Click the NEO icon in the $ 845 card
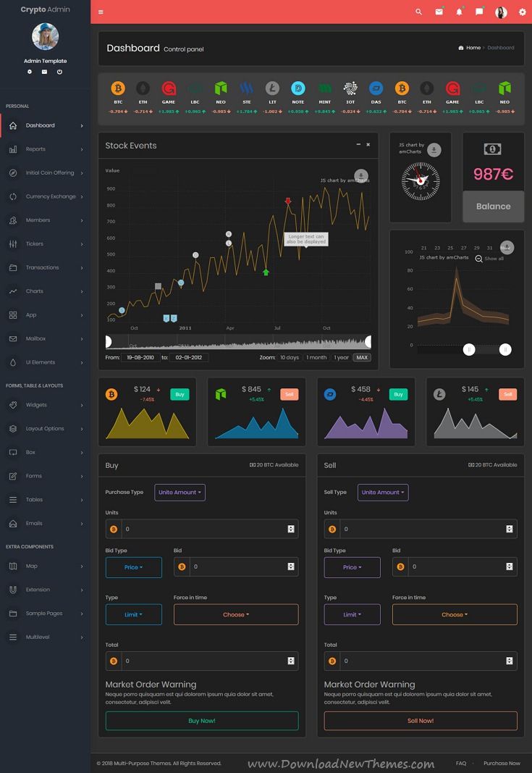Screen dimensions: 532x773 tap(221, 394)
